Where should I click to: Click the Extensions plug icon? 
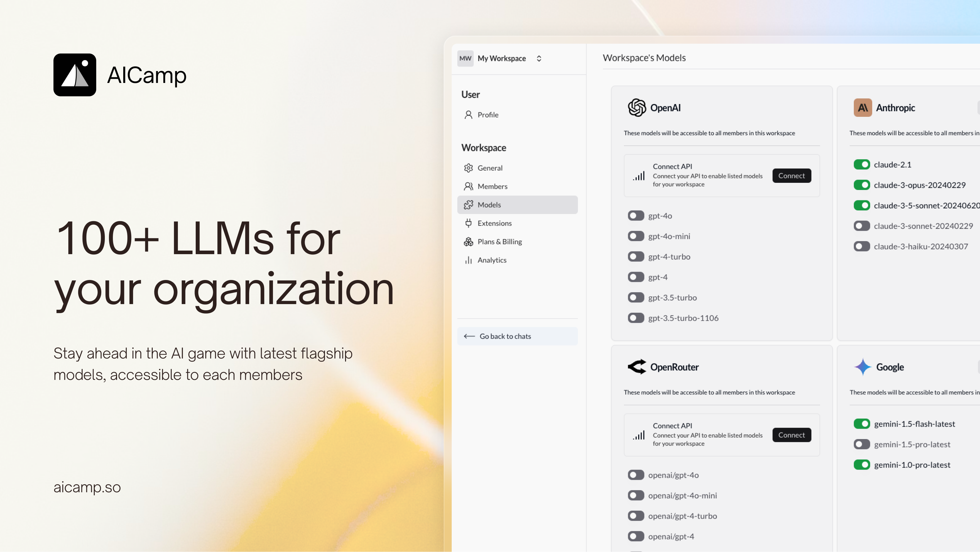coord(468,223)
